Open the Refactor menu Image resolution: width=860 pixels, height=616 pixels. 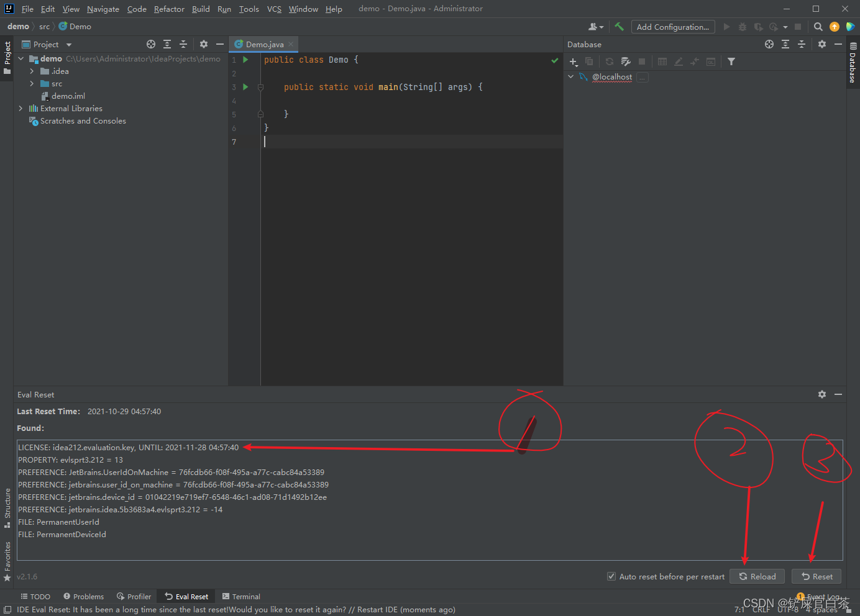point(169,9)
